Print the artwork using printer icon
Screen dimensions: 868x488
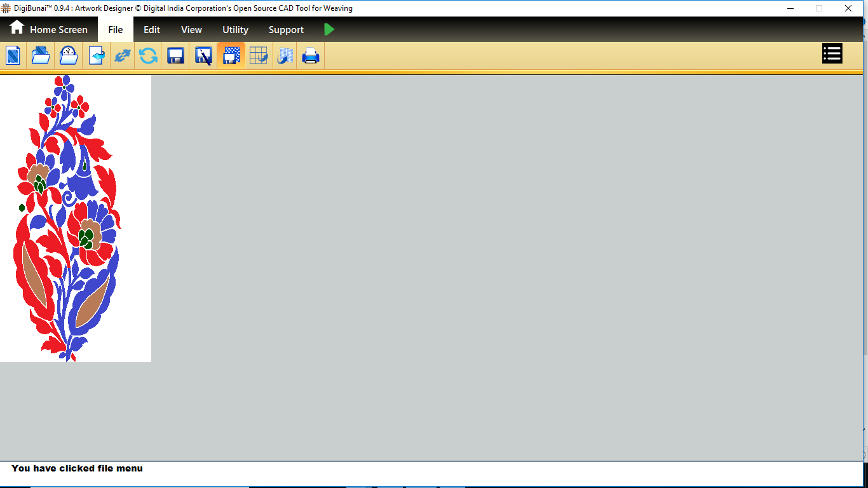coord(311,56)
